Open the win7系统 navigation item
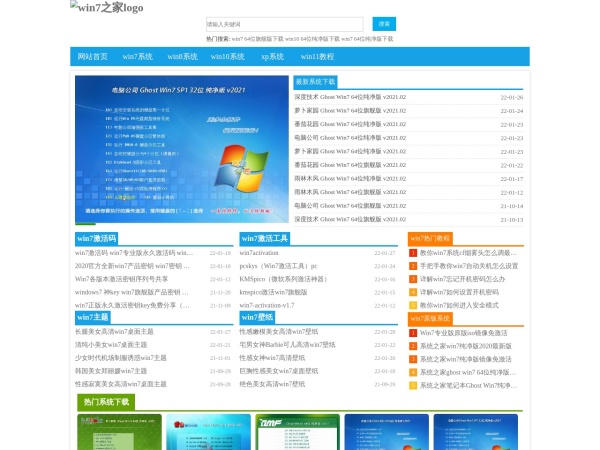 coord(138,57)
